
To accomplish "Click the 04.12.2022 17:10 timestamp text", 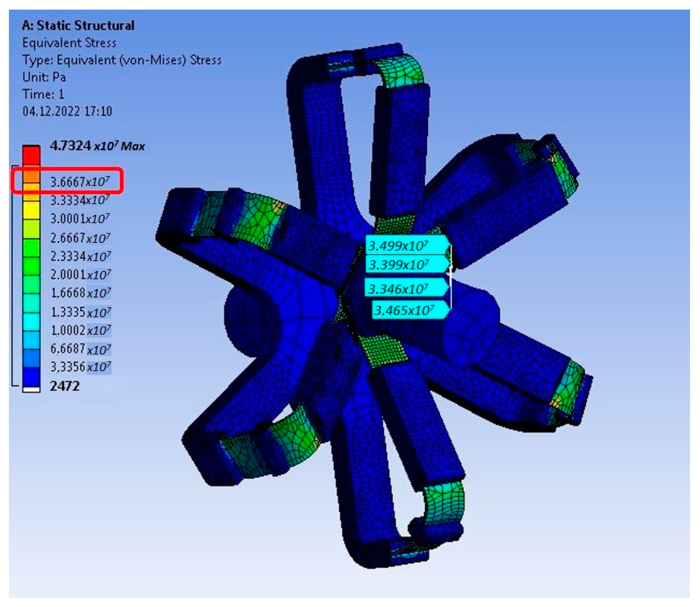I will 67,111.
